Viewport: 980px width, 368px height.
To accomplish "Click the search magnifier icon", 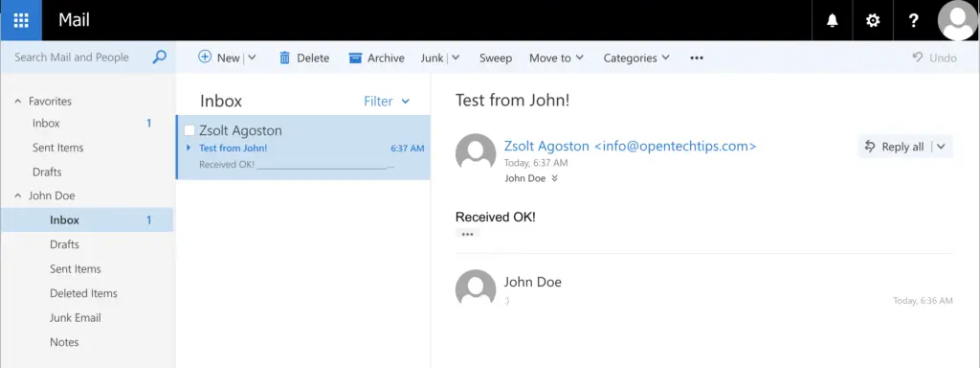I will (x=160, y=57).
